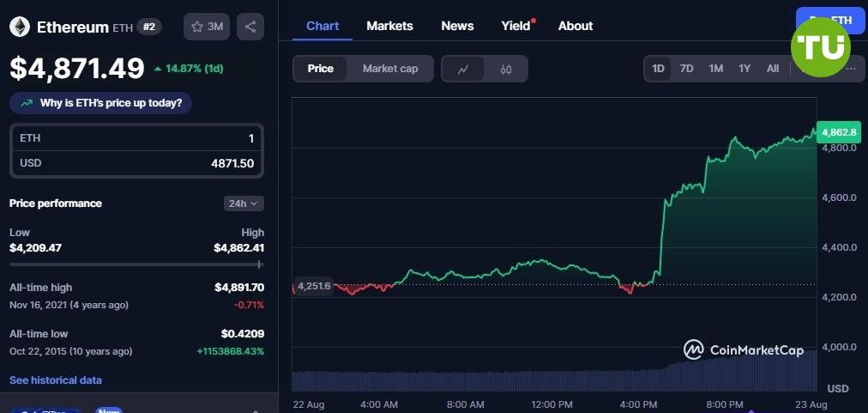Image resolution: width=868 pixels, height=413 pixels.
Task: Click the ETH amount input field
Action: [x=136, y=138]
